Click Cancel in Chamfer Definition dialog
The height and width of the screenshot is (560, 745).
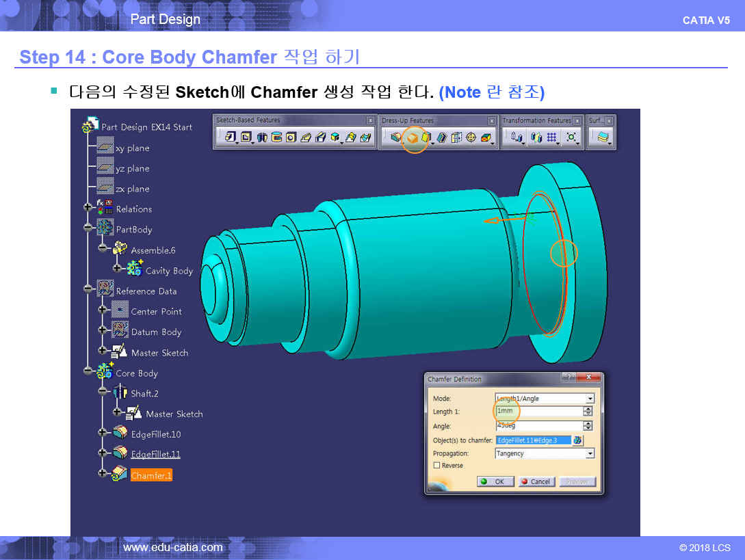pyautogui.click(x=536, y=481)
